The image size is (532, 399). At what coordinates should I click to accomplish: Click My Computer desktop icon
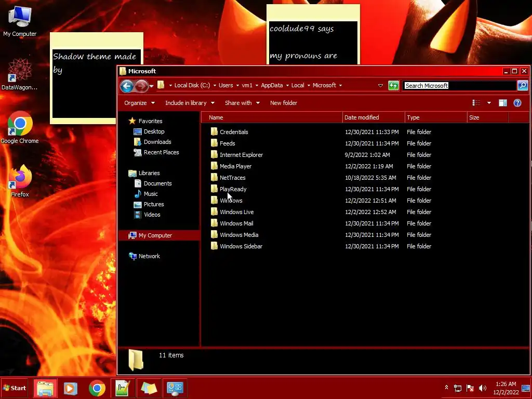click(x=20, y=21)
